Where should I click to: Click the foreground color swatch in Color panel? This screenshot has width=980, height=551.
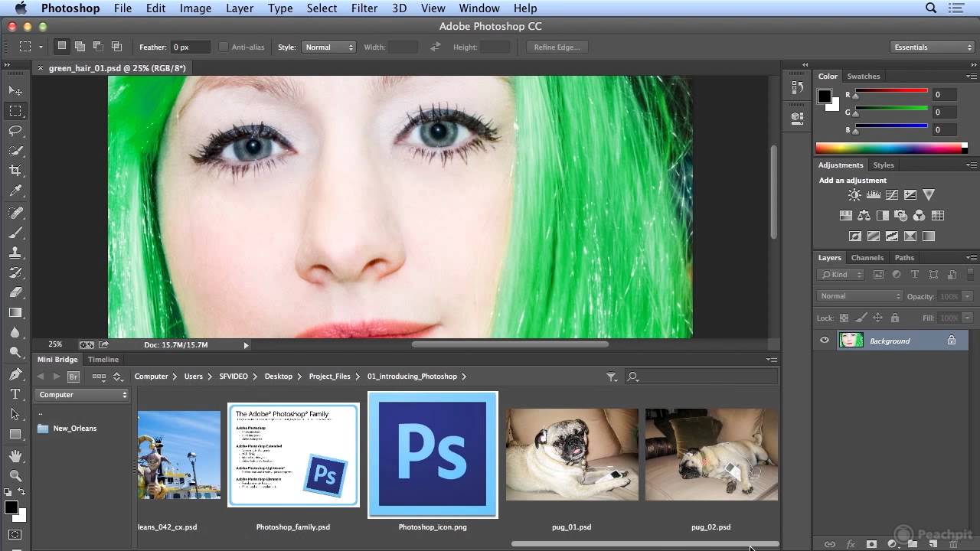(x=825, y=96)
